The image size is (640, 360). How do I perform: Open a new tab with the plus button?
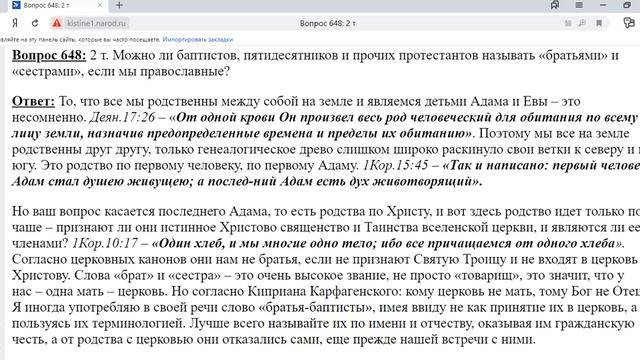point(119,5)
